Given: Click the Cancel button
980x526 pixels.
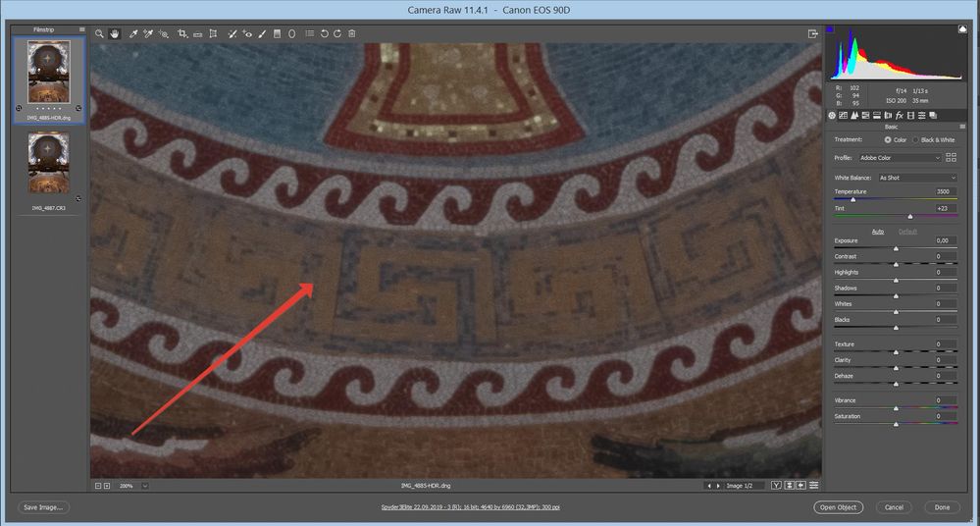Looking at the screenshot, I should click(x=894, y=507).
